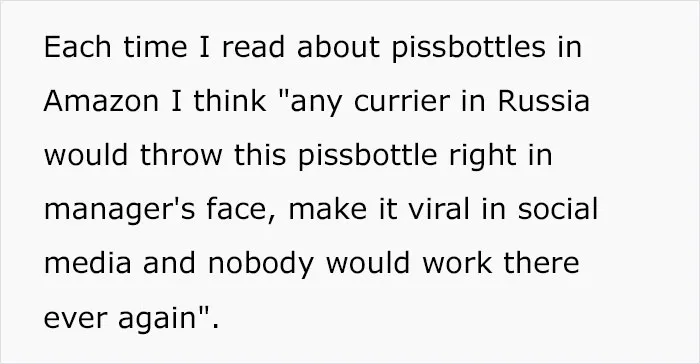Click the word "about"
700x364 pixels.
coord(338,46)
